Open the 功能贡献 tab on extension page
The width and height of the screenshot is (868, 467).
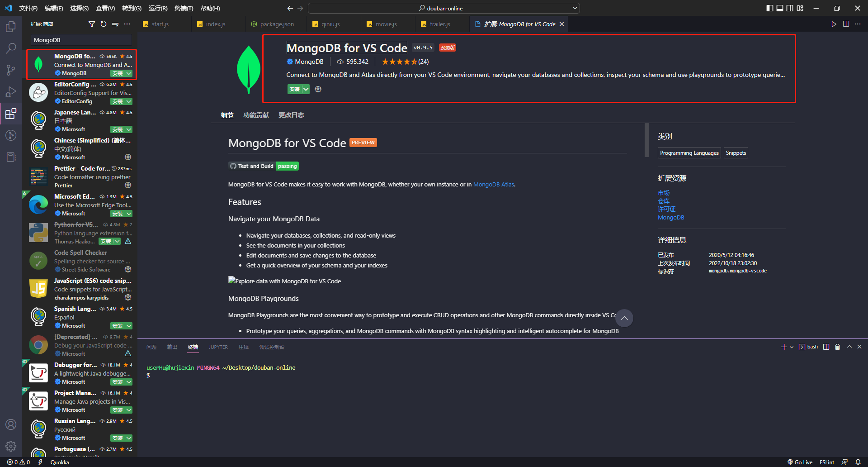[256, 115]
